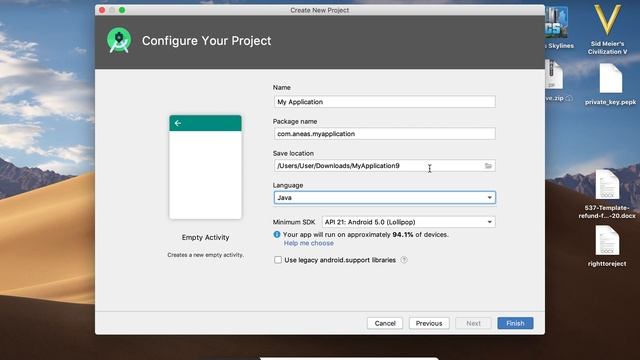
Task: Open the save location folder browser icon
Action: point(488,166)
